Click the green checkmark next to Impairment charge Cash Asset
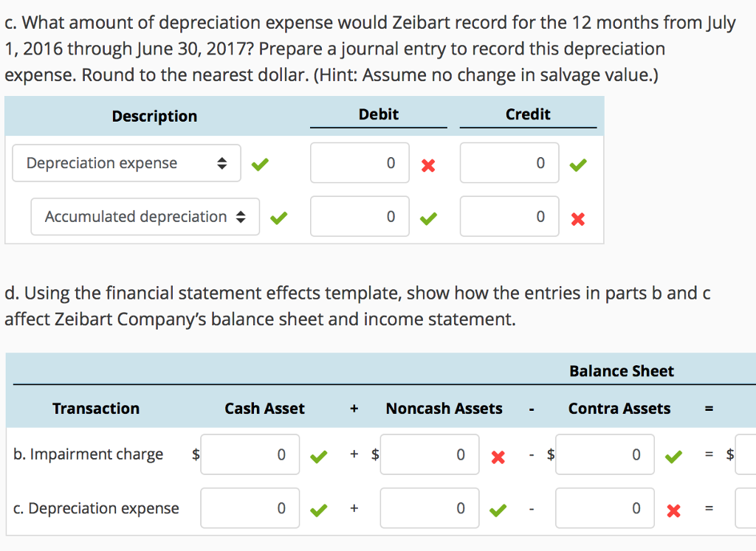The width and height of the screenshot is (756, 551). (318, 456)
